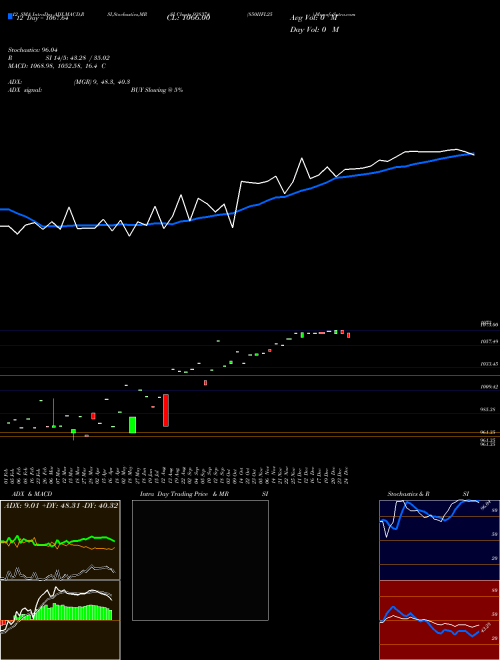
Task: Click the 'ADX & MACD' panel title
Action: [32, 494]
